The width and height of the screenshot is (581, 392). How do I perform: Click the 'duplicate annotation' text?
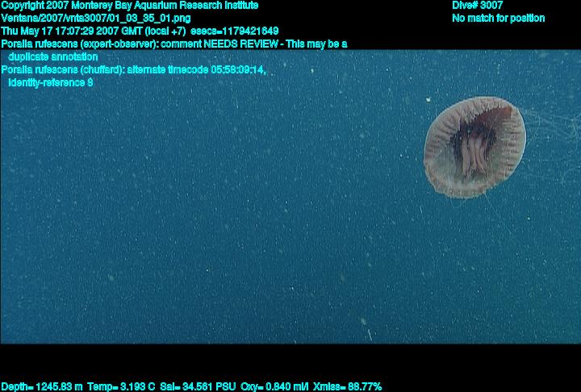tap(53, 56)
